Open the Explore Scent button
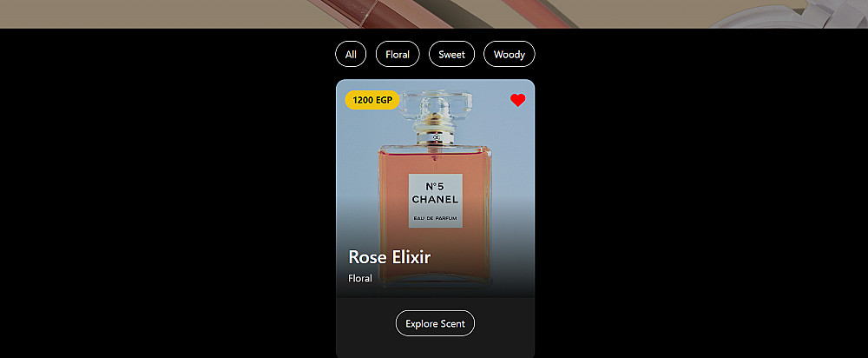Image resolution: width=868 pixels, height=358 pixels. click(435, 323)
